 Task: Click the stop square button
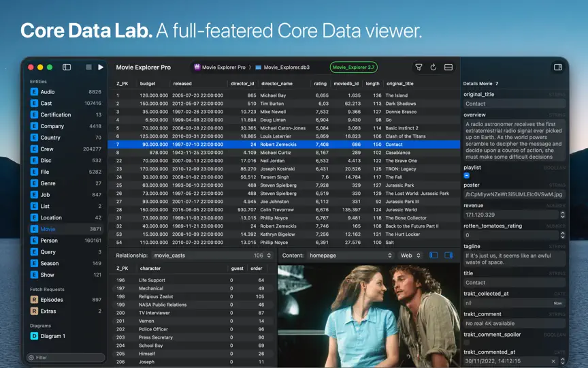pyautogui.click(x=89, y=67)
